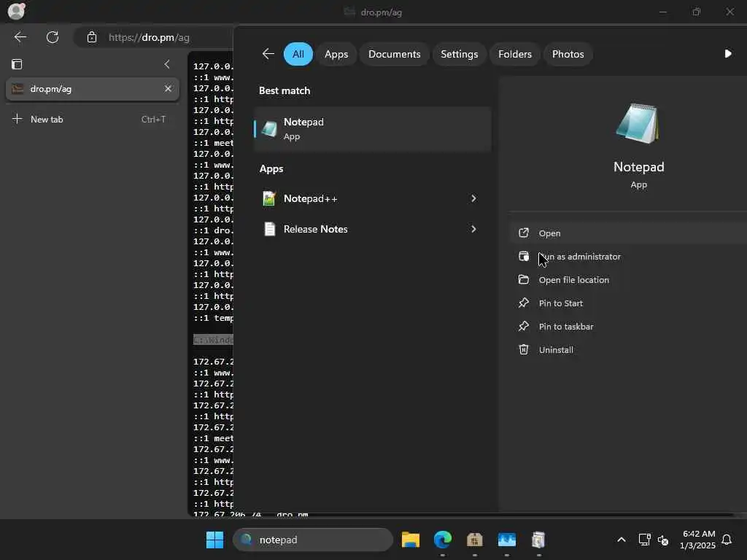Open the Notepad best match result
This screenshot has height=560, width=747.
(x=373, y=129)
